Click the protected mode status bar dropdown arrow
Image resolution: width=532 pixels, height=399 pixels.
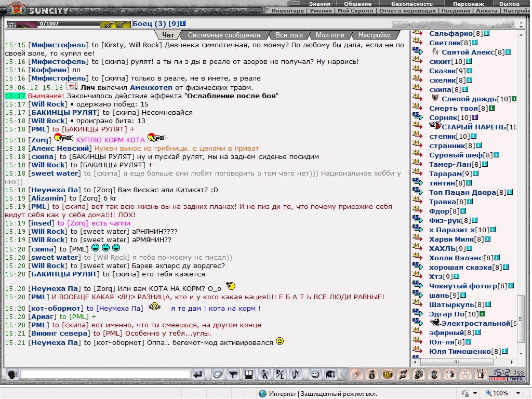coord(475,393)
